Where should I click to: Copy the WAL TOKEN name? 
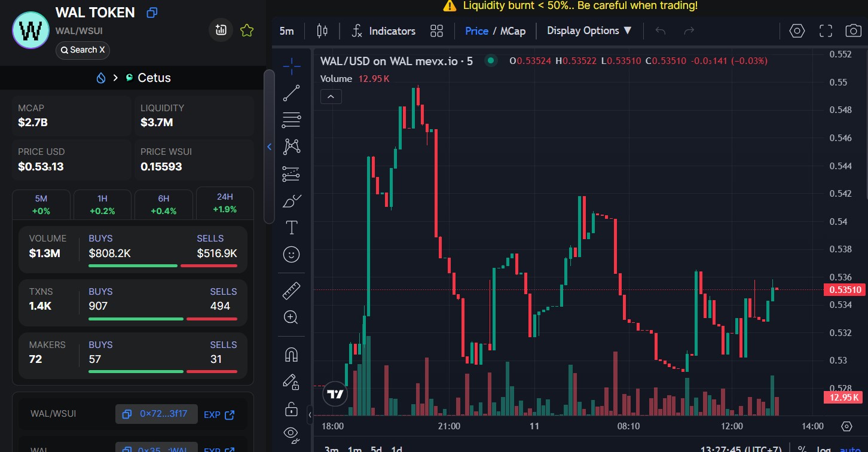click(152, 13)
